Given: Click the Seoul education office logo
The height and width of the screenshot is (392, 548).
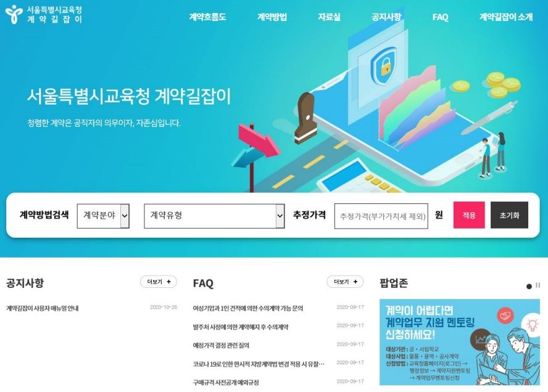Looking at the screenshot, I should click(x=44, y=14).
